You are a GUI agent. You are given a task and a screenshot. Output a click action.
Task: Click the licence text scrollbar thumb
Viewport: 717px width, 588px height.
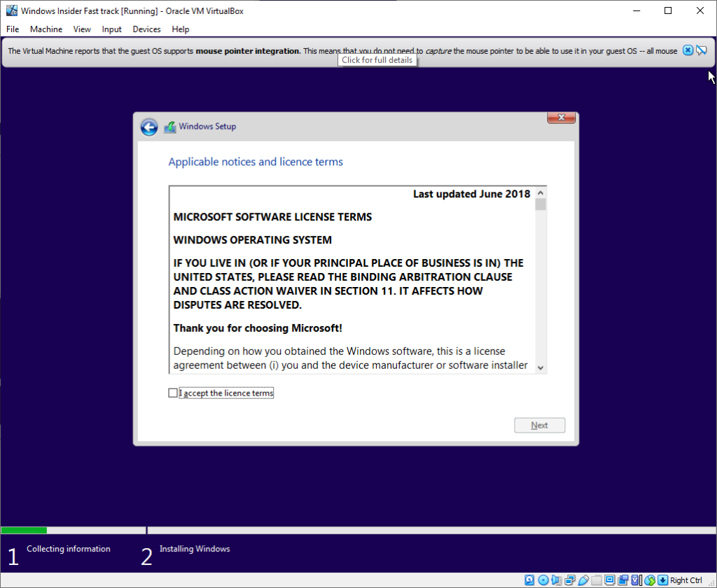[541, 204]
